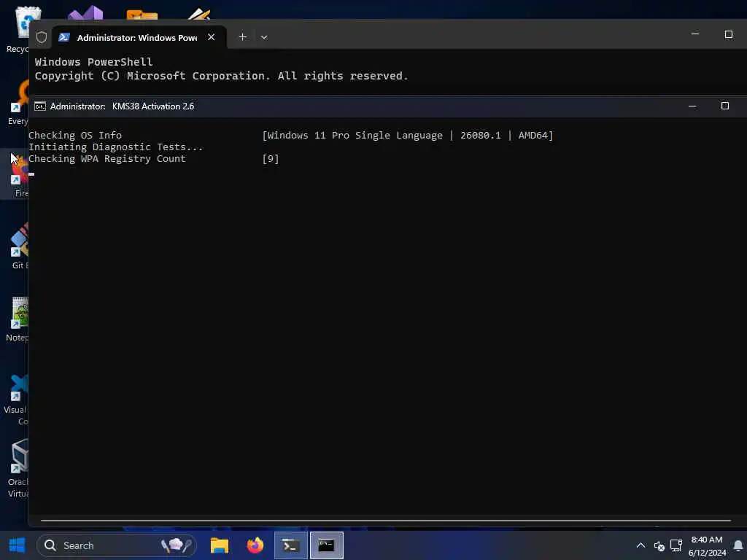Launch Firefox from the taskbar
This screenshot has width=747, height=560.
255,545
